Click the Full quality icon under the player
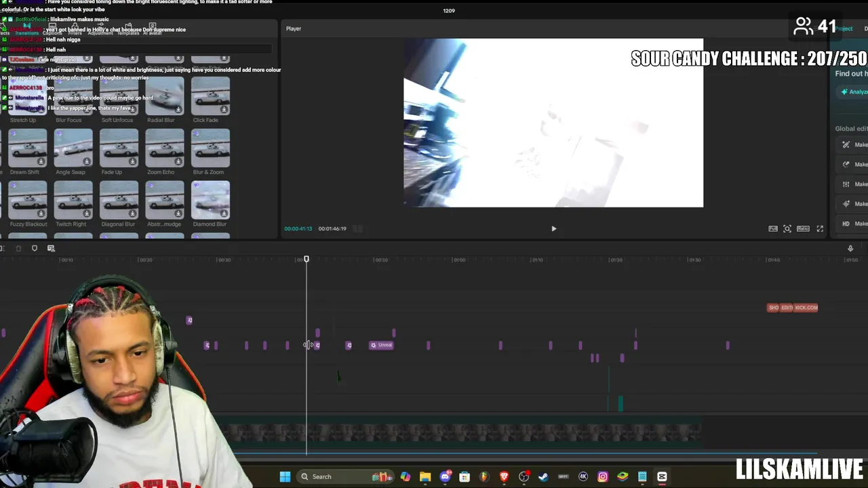The image size is (868, 488). coord(773,229)
